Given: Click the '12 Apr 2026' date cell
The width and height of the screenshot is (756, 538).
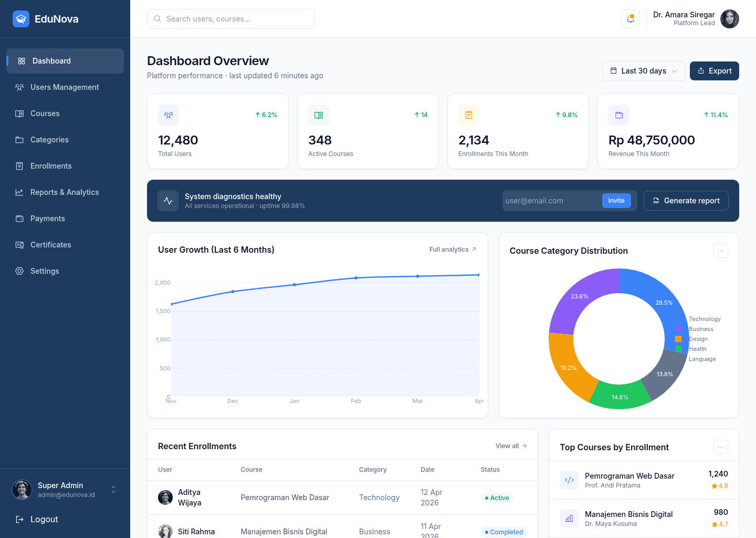Looking at the screenshot, I should (x=432, y=498).
